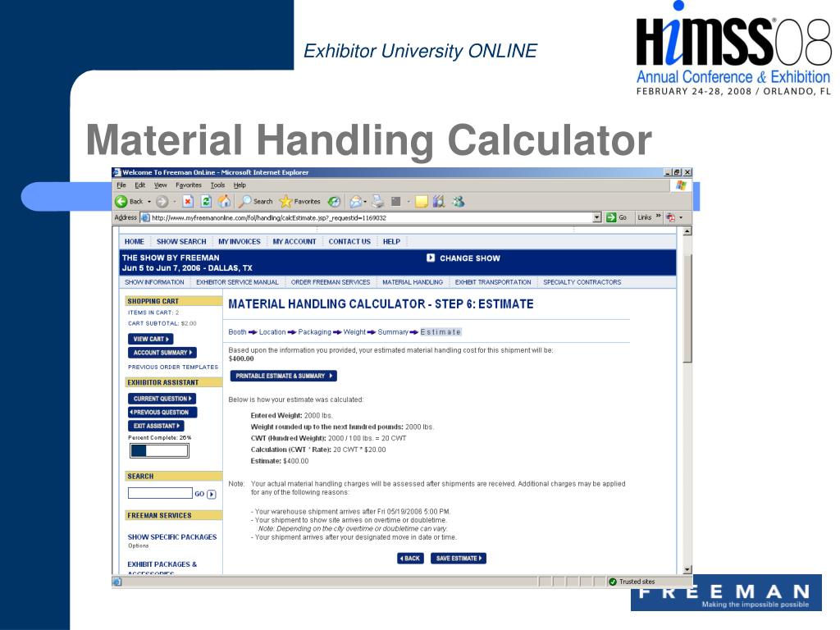Click the BACK button below notes

pyautogui.click(x=410, y=558)
